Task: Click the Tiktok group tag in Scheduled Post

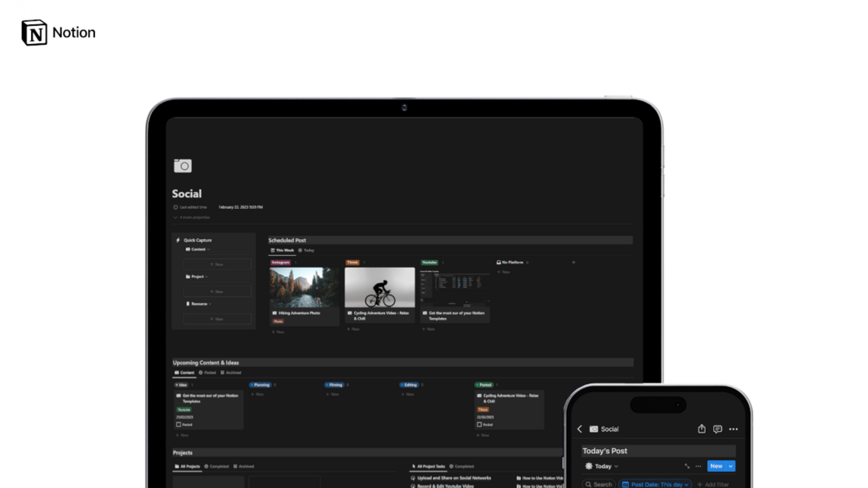Action: 352,263
